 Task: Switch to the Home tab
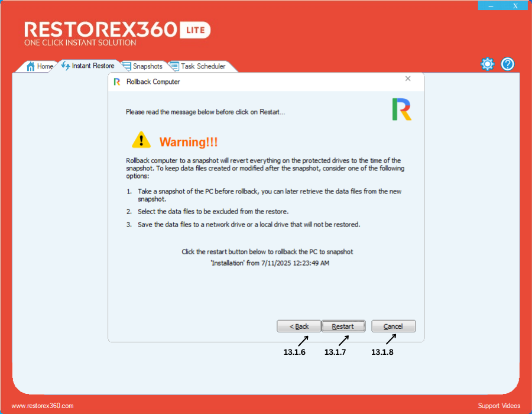(x=40, y=66)
